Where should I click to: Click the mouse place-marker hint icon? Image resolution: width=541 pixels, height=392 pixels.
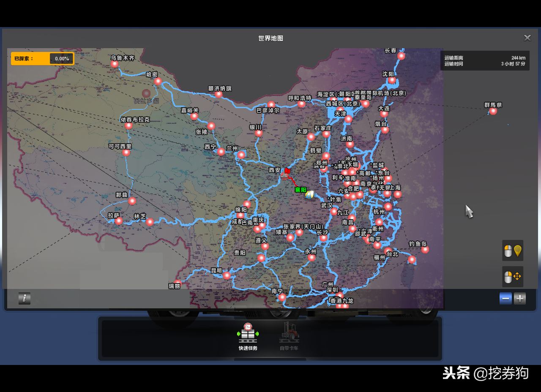pos(513,250)
